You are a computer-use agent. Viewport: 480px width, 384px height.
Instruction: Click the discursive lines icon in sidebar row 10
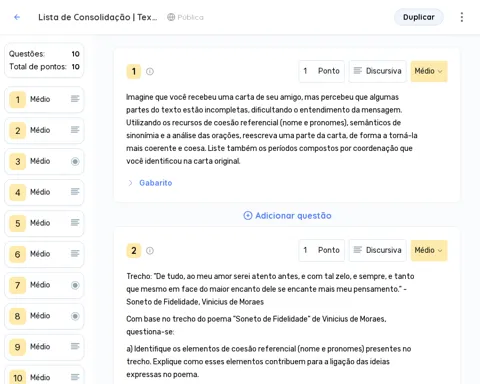click(x=75, y=377)
